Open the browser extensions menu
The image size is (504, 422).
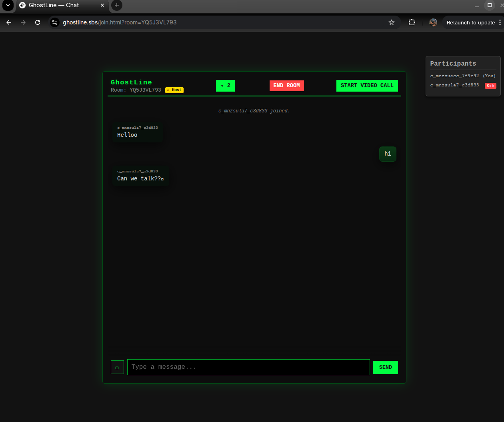pyautogui.click(x=412, y=22)
